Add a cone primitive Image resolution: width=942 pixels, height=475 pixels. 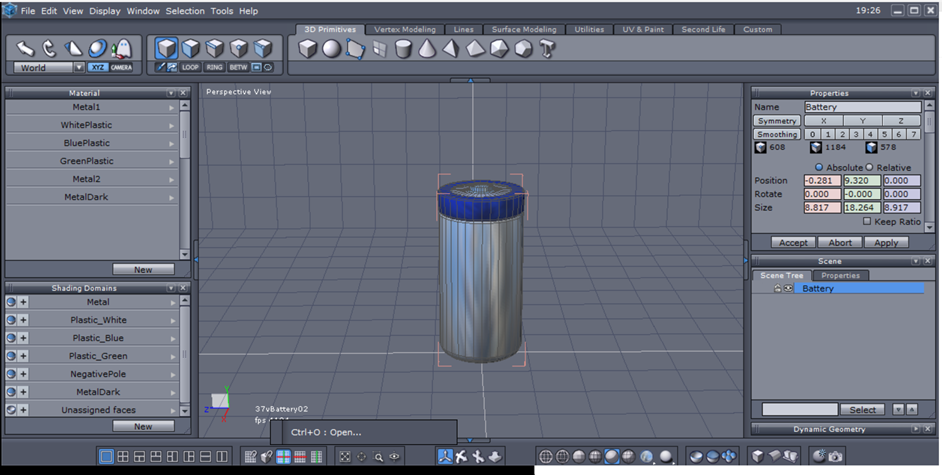(x=427, y=48)
